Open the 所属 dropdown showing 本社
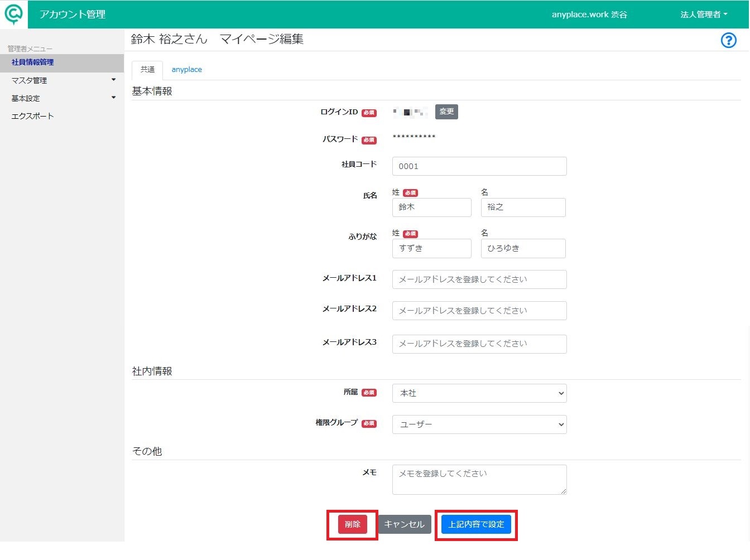The height and width of the screenshot is (560, 750). [x=479, y=393]
